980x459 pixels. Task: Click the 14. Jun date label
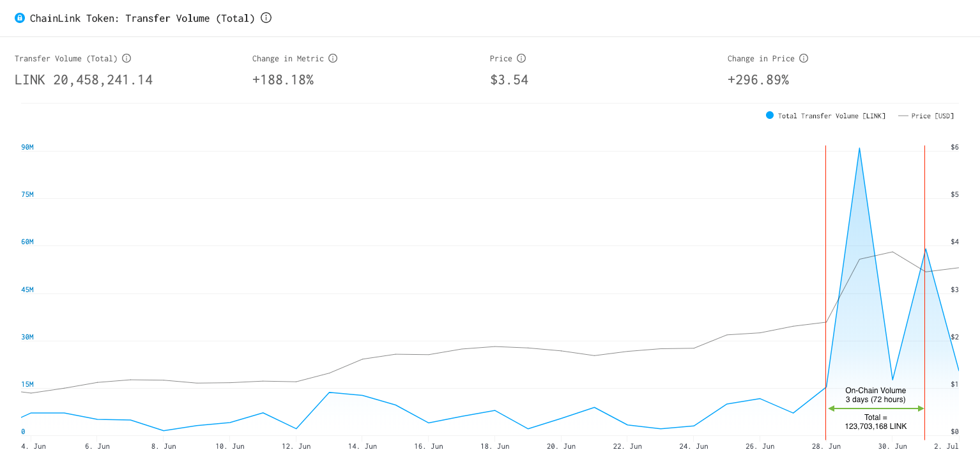point(362,446)
